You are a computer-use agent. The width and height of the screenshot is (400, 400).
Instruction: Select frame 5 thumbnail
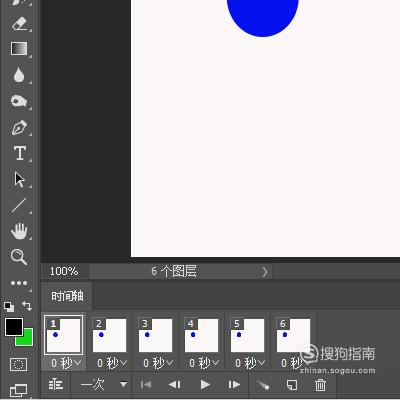[x=247, y=335]
